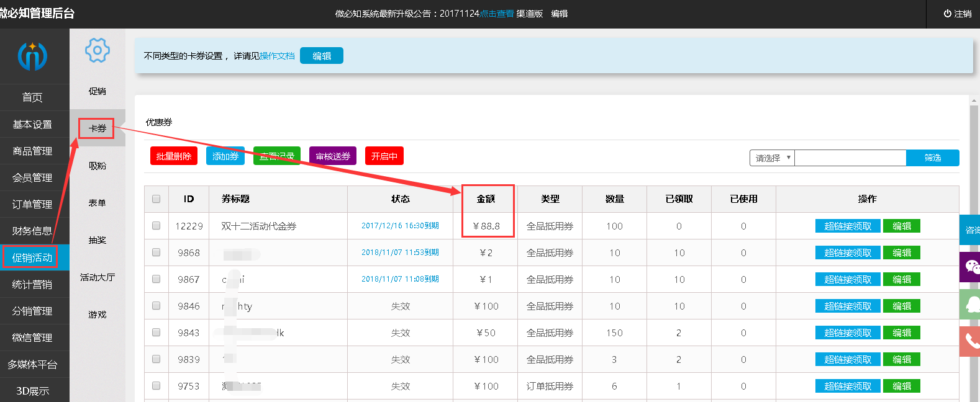Click the filter search text field
Image resolution: width=980 pixels, height=402 pixels.
(850, 158)
